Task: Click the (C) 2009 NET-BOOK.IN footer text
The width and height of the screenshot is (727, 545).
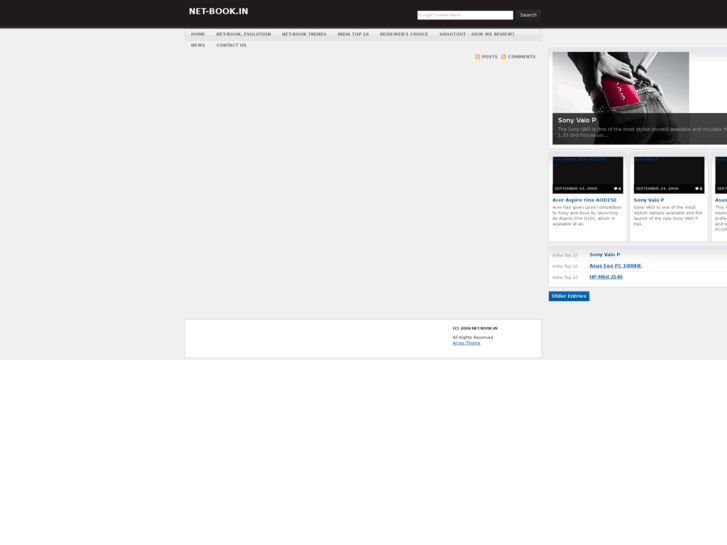Action: pyautogui.click(x=475, y=328)
